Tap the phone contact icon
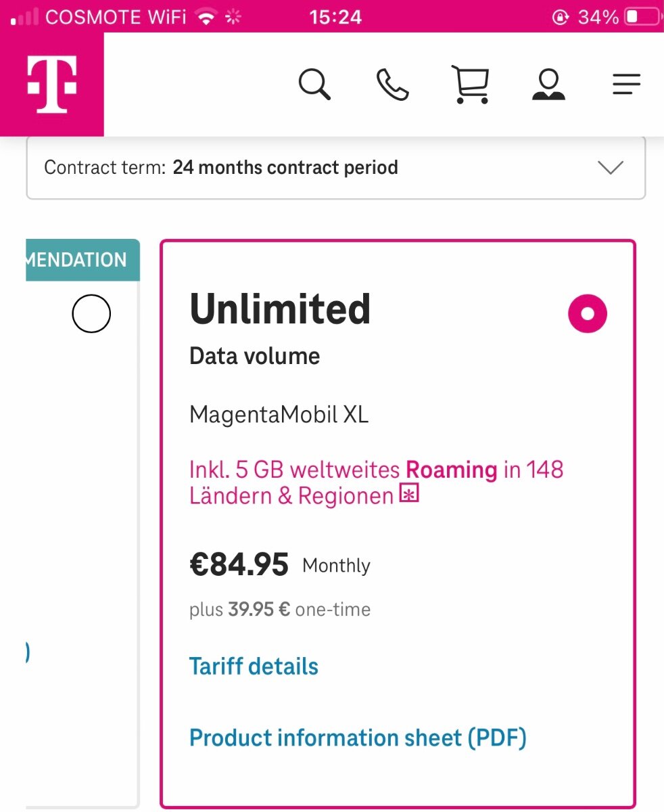This screenshot has height=812, width=664. coord(392,85)
